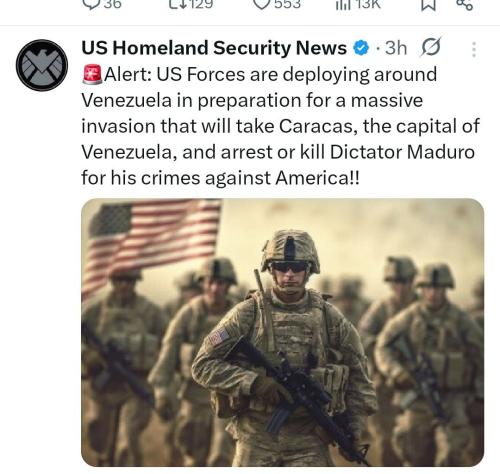Click the blue verified checkmark badge
Image resolution: width=500 pixels, height=474 pixels.
point(361,48)
